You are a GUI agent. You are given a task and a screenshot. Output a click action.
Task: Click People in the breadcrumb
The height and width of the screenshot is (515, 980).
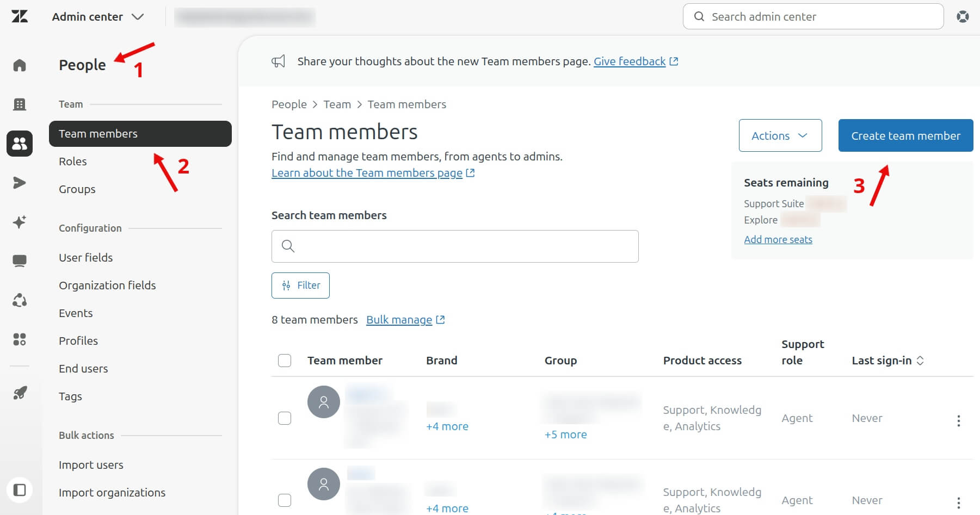pos(289,104)
